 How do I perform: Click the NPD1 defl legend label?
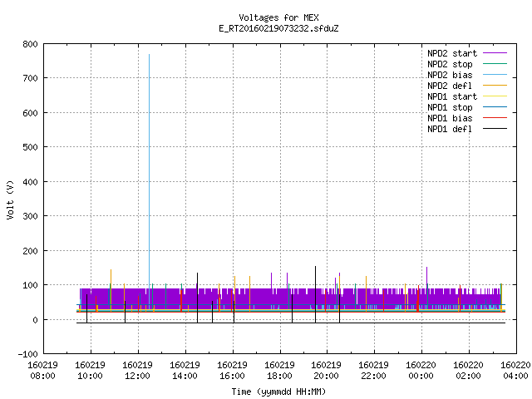coord(450,130)
